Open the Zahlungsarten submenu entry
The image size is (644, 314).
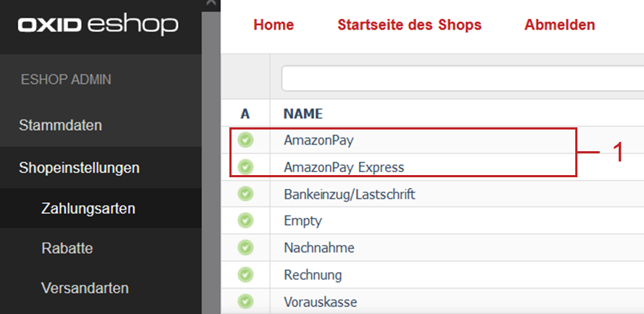click(88, 209)
